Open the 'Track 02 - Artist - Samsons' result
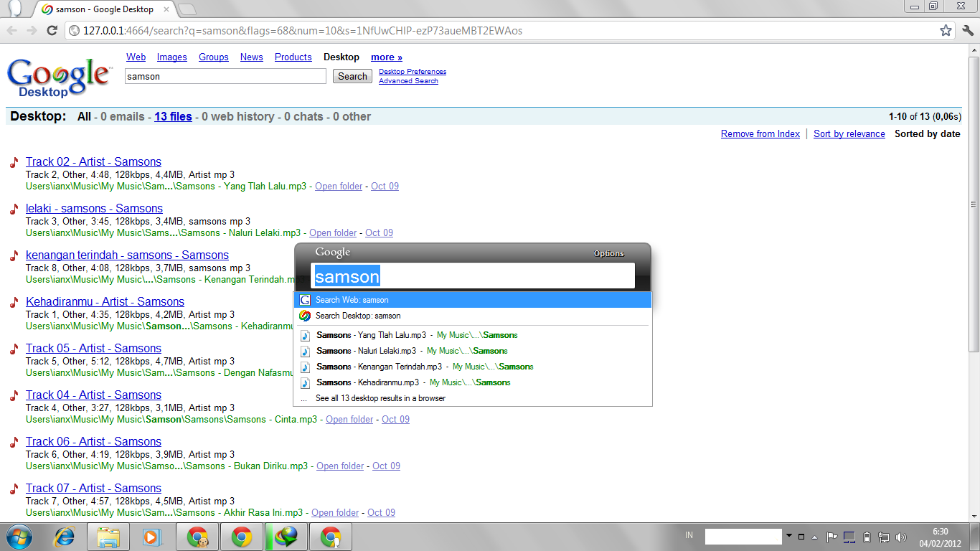This screenshot has width=980, height=551. pyautogui.click(x=93, y=162)
